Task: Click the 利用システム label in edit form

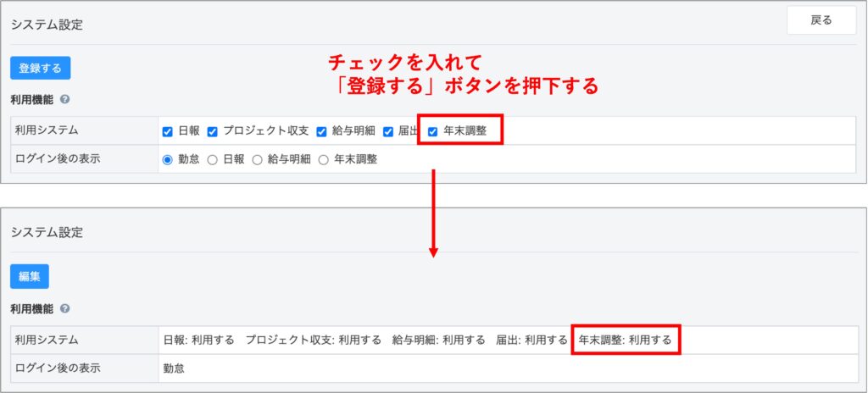Action: [47, 130]
